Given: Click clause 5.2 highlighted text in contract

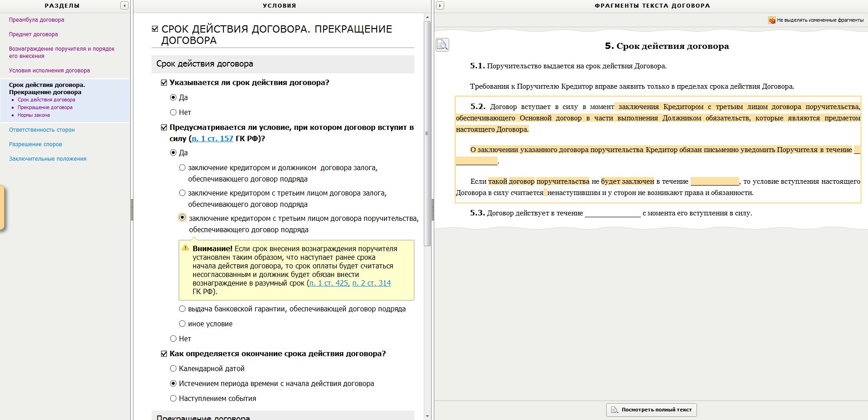Looking at the screenshot, I should click(x=658, y=118).
